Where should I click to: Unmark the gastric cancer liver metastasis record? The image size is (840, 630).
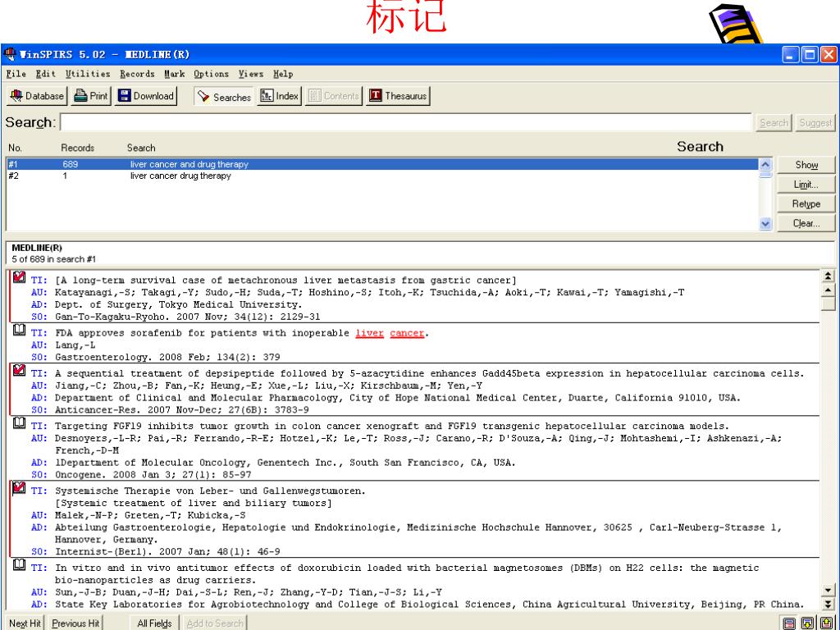tap(20, 277)
